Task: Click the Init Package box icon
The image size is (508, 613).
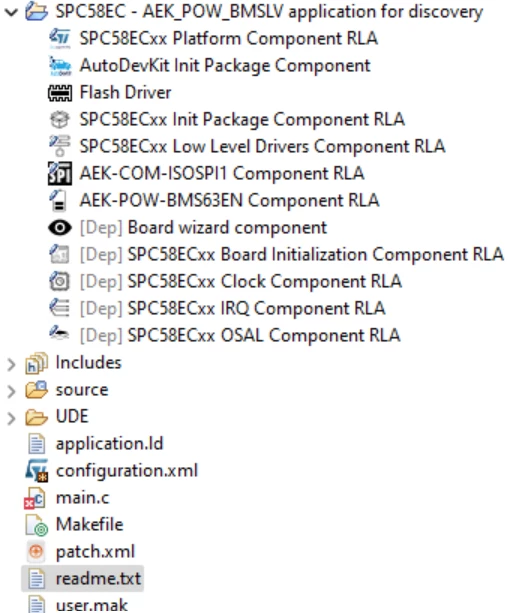Action: point(60,119)
